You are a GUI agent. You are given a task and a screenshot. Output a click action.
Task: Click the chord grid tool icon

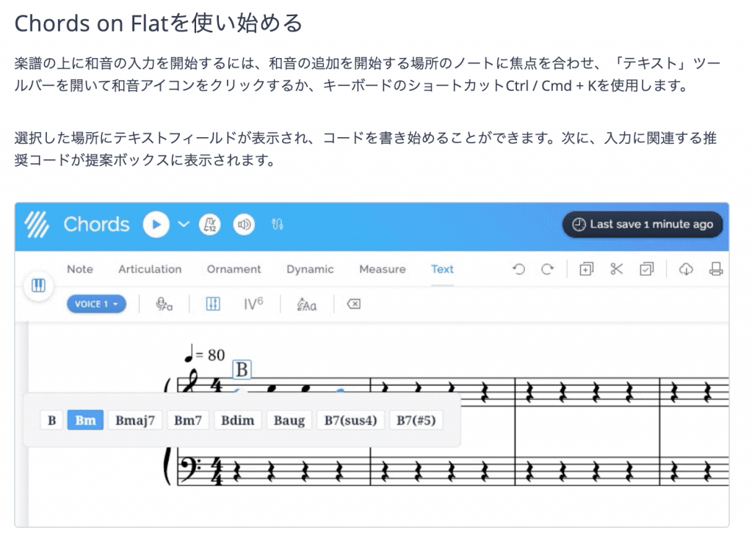[x=213, y=304]
